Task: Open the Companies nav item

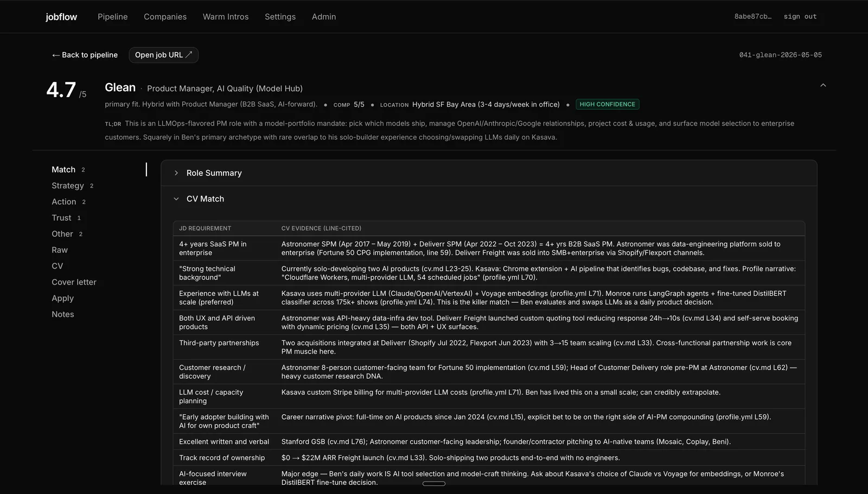Action: point(165,17)
